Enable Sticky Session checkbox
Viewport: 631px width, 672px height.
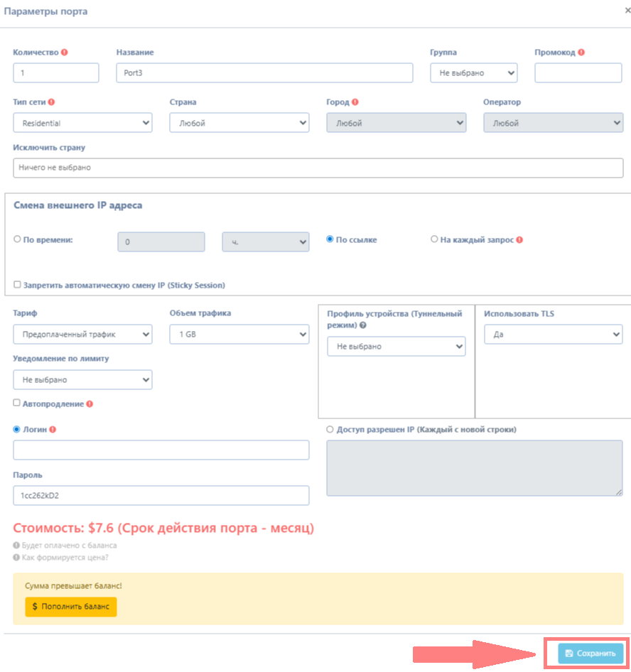point(17,285)
